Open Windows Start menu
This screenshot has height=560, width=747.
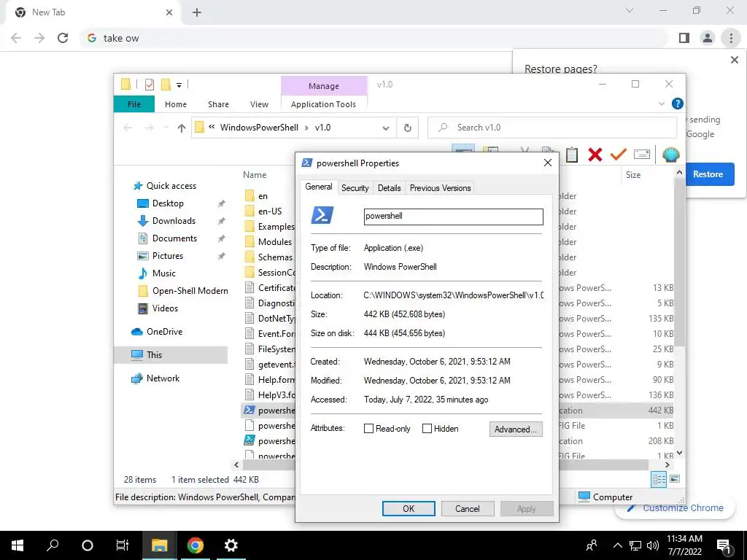(18, 545)
